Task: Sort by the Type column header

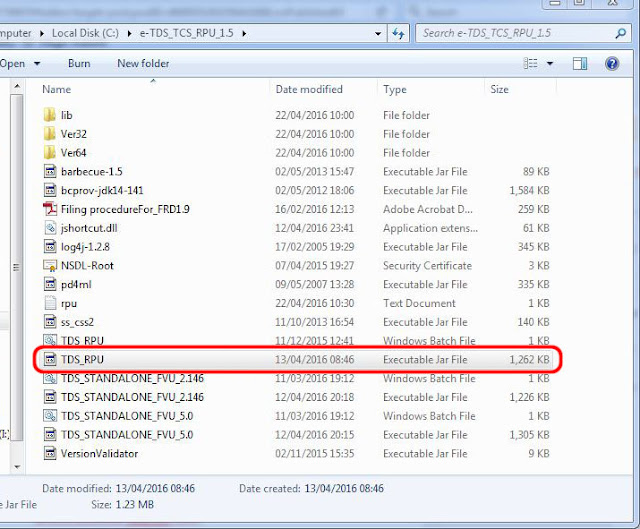Action: click(395, 89)
